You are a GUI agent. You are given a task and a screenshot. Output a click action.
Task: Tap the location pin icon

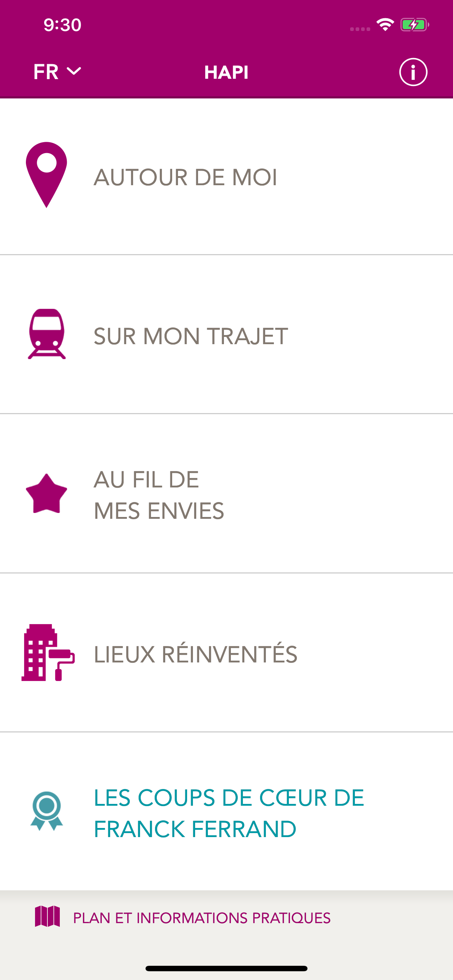46,175
